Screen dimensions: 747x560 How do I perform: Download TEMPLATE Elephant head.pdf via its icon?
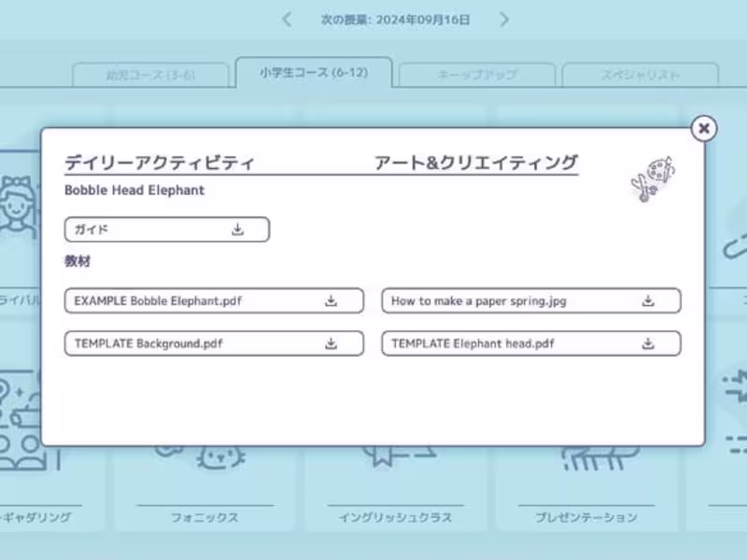tap(648, 343)
